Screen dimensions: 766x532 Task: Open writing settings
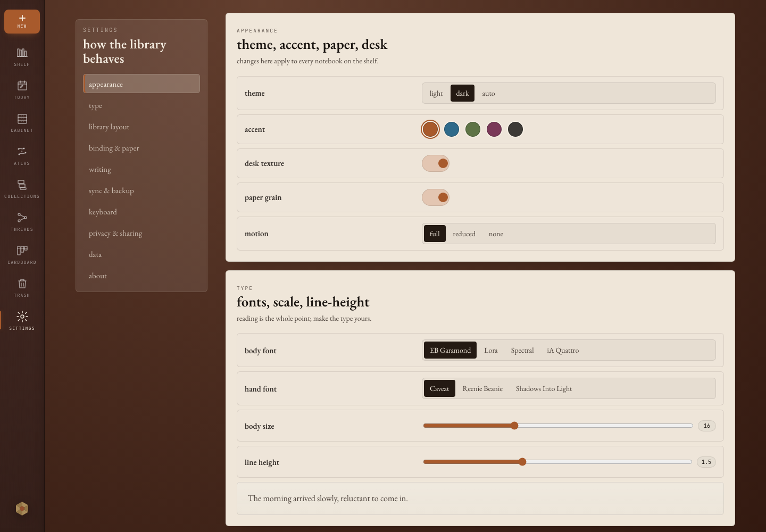click(141, 169)
